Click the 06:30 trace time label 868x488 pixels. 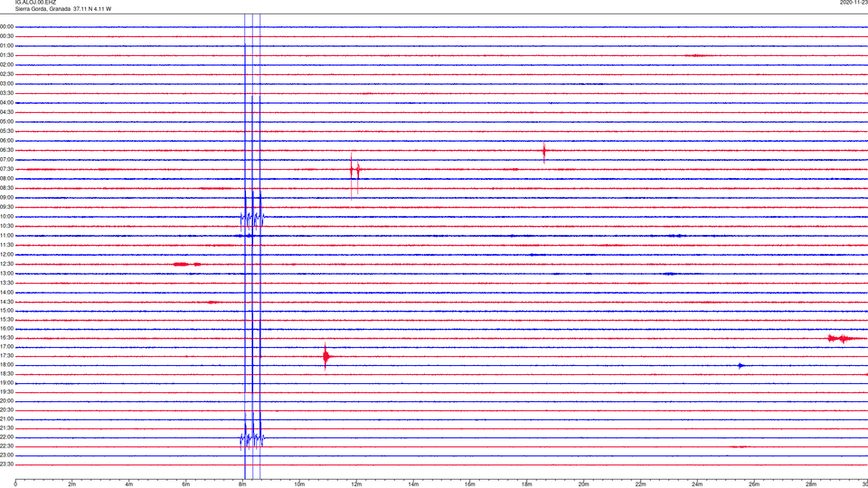[6, 150]
